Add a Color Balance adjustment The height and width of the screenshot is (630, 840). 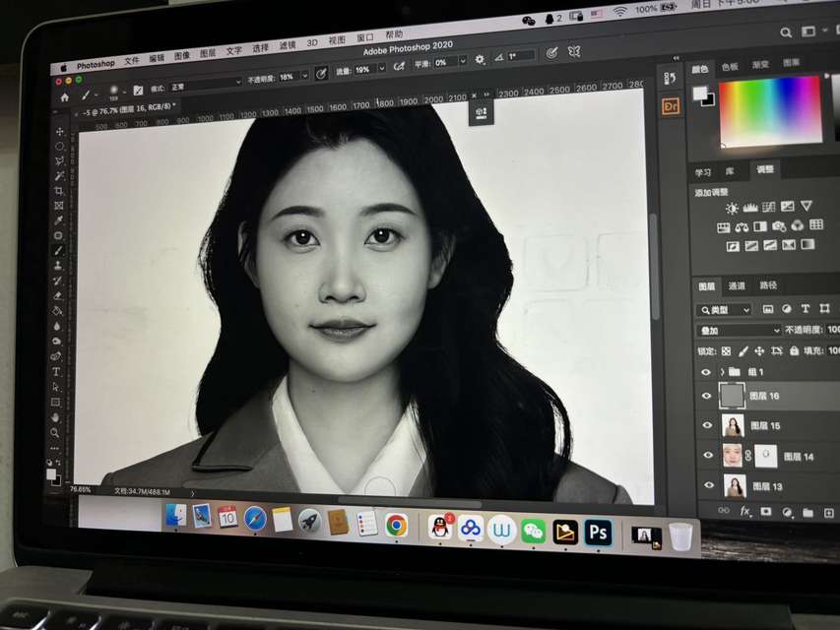click(x=742, y=227)
